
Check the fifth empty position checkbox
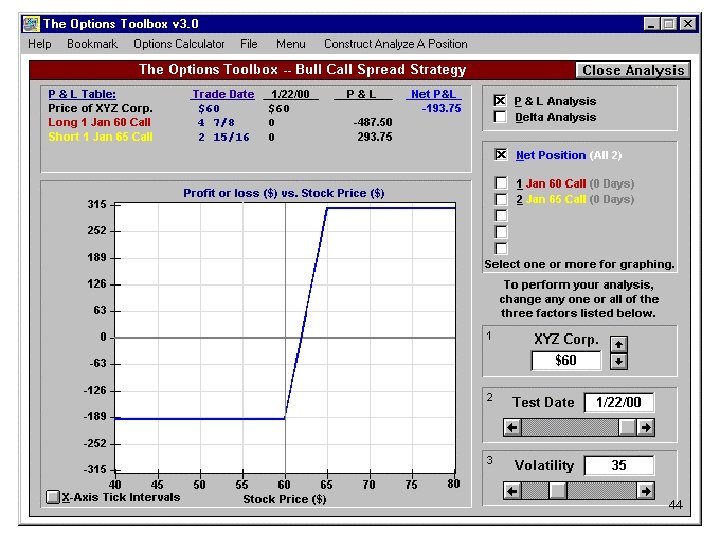point(501,248)
